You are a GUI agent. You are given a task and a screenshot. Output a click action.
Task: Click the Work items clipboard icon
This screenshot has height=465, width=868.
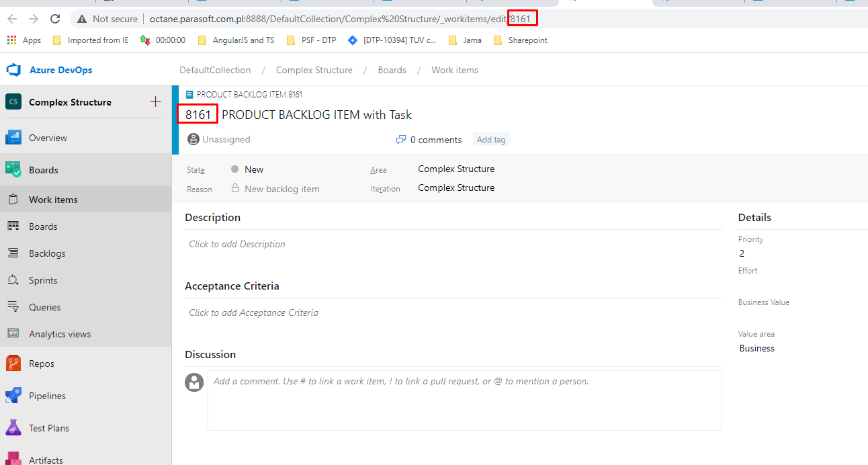tap(13, 200)
